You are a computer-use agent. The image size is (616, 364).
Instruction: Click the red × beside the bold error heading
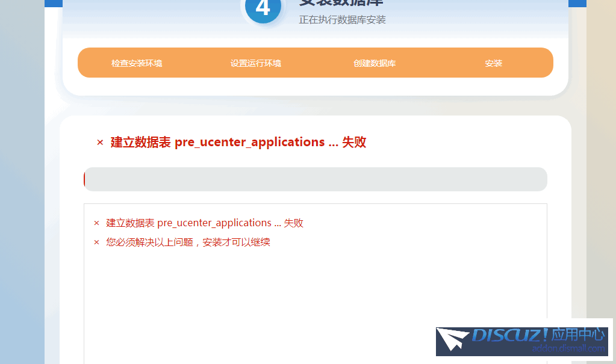100,143
